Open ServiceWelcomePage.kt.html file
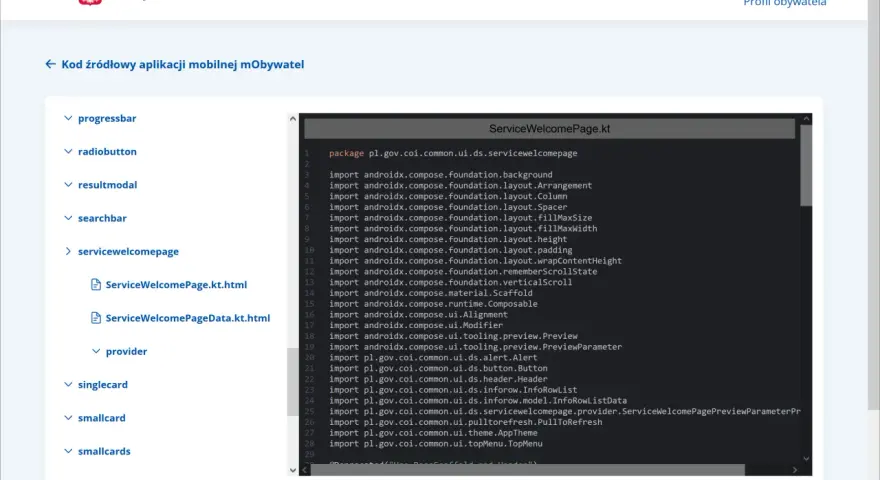 coord(176,285)
